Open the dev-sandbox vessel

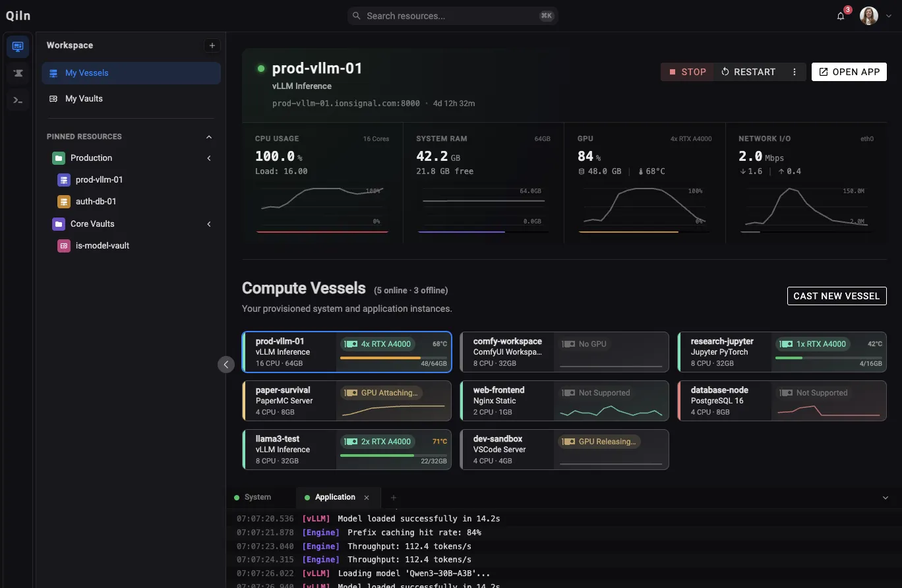tap(564, 450)
